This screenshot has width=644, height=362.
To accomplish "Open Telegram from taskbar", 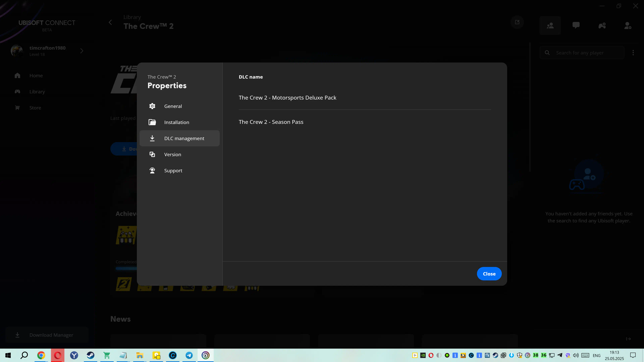I will [189, 355].
